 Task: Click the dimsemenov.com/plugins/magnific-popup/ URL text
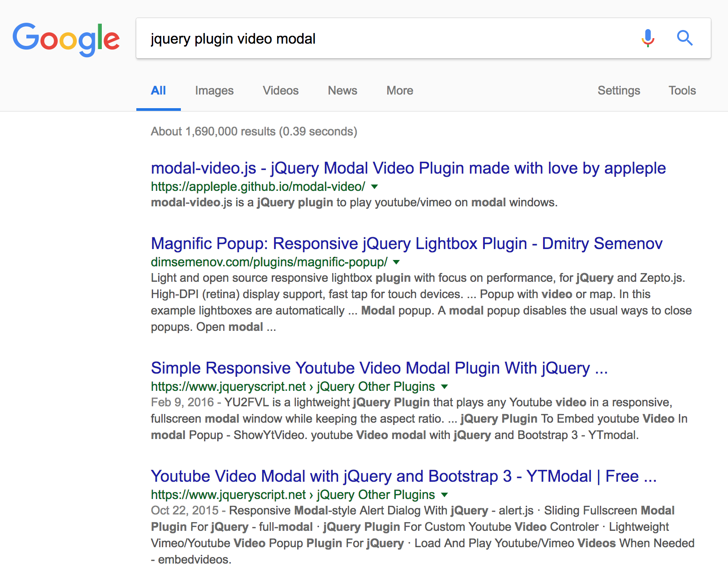(269, 262)
